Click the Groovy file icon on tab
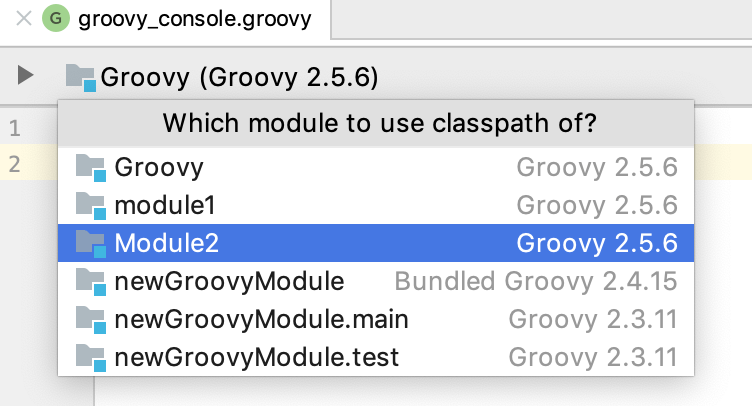752x406 pixels. [x=54, y=19]
